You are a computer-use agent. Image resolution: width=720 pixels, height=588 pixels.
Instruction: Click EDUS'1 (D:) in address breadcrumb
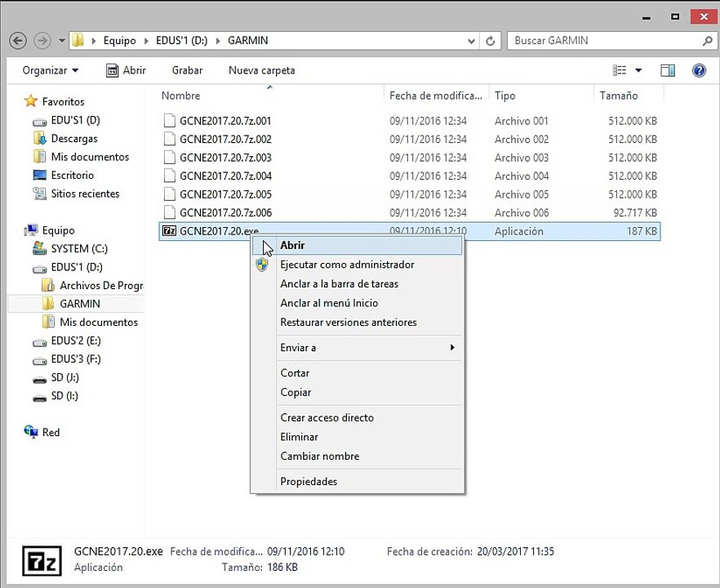coord(182,41)
